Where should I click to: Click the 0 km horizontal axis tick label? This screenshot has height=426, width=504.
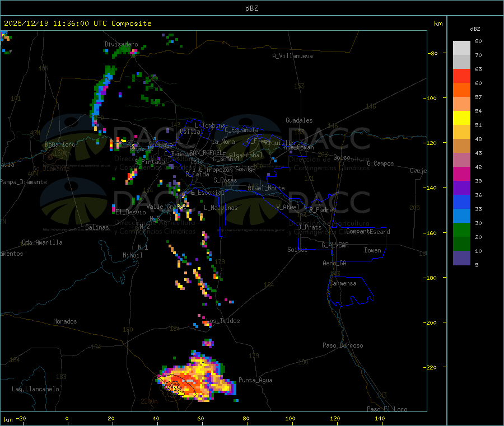(67, 418)
